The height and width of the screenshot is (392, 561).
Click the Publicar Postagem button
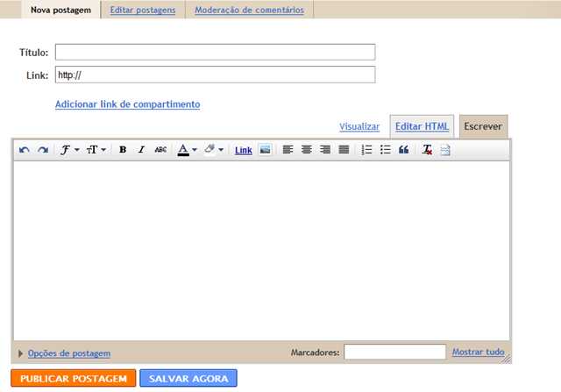(74, 378)
